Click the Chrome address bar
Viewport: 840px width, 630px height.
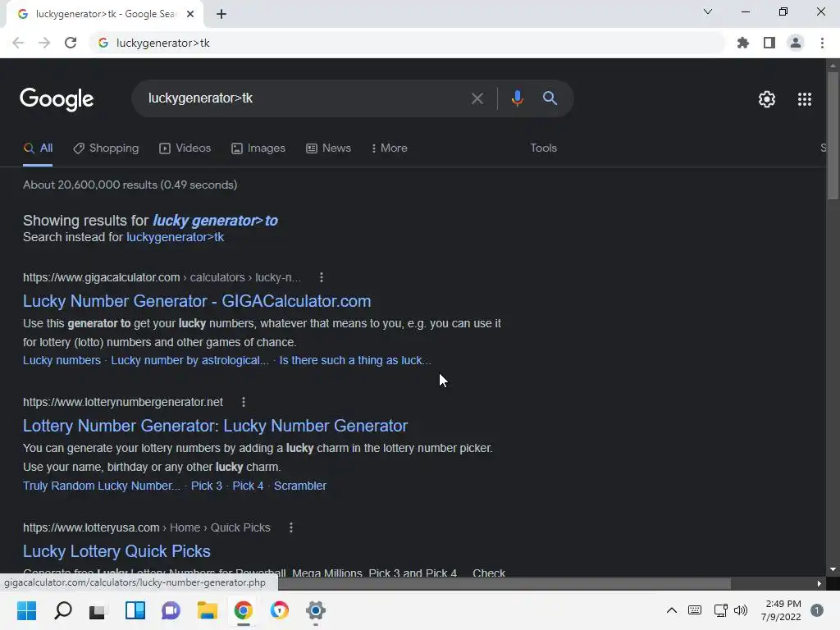pyautogui.click(x=407, y=43)
